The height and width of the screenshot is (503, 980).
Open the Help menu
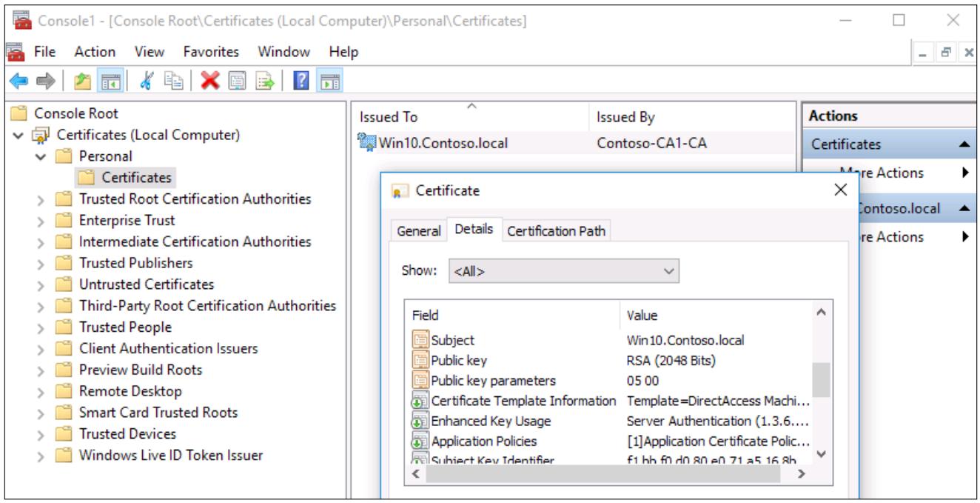(x=343, y=52)
